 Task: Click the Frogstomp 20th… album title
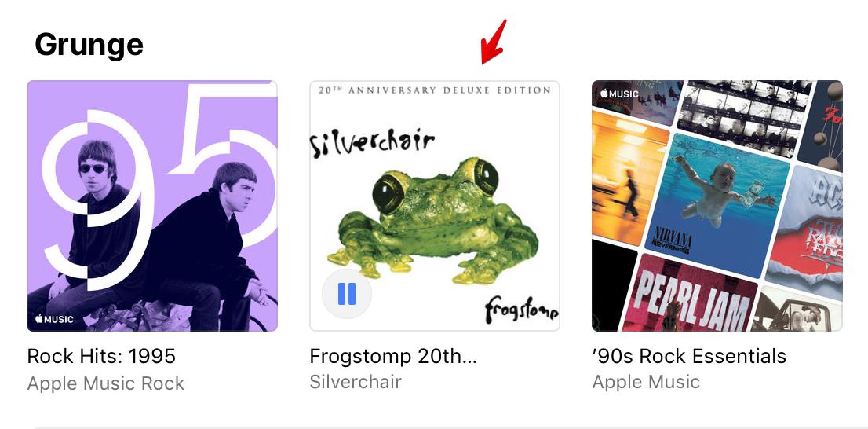(393, 356)
